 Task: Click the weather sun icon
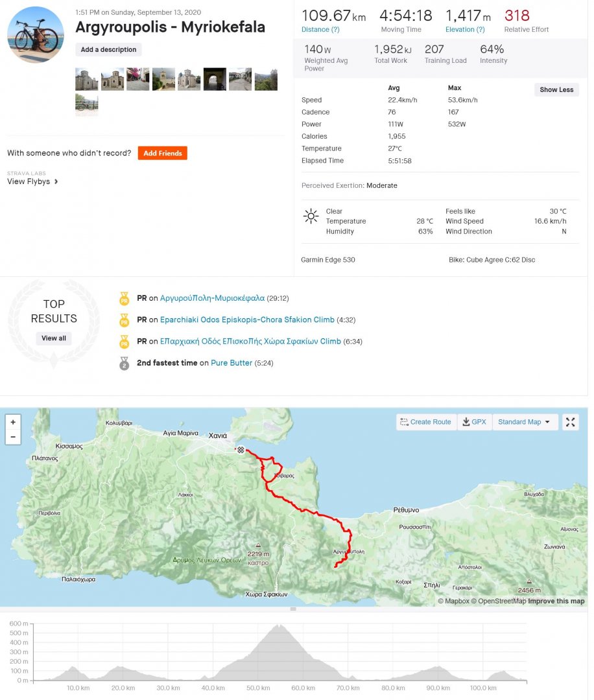(311, 216)
